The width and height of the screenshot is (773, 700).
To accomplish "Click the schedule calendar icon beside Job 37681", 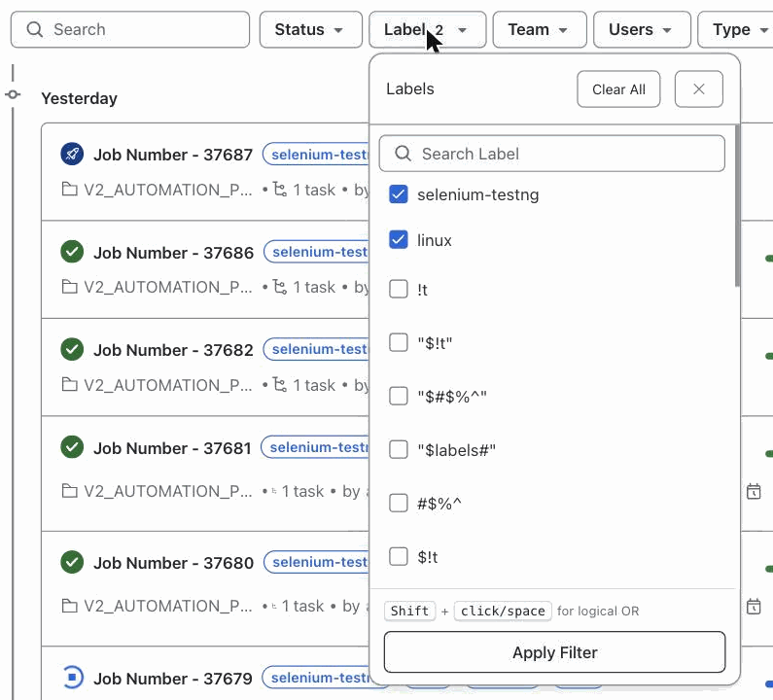I will [754, 492].
